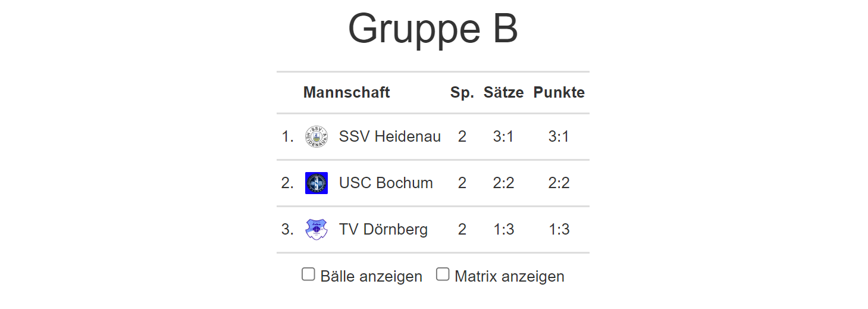Click the TV Dörnberg team name

click(x=383, y=229)
